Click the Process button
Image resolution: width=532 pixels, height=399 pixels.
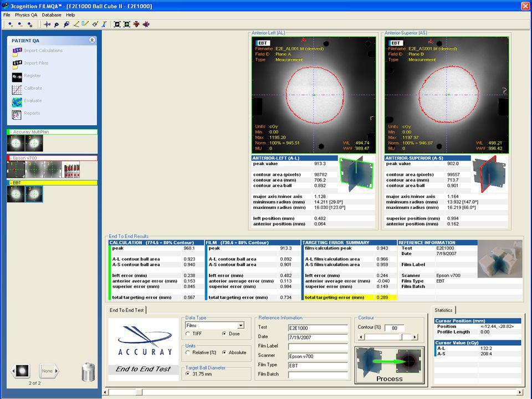click(390, 365)
